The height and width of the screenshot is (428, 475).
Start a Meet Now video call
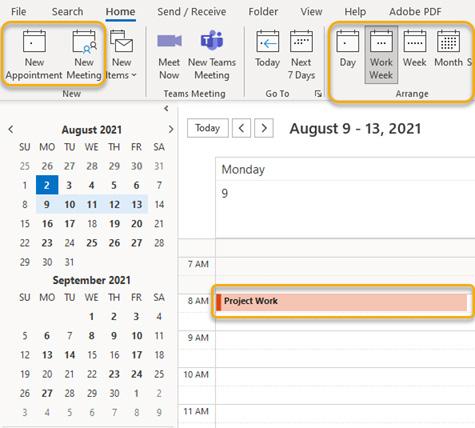(169, 55)
